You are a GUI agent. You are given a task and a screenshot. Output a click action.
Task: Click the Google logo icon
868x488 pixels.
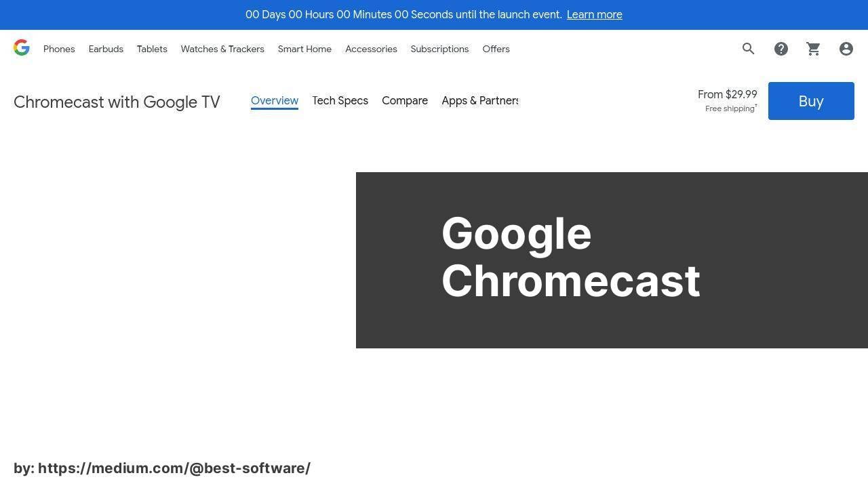pos(22,47)
